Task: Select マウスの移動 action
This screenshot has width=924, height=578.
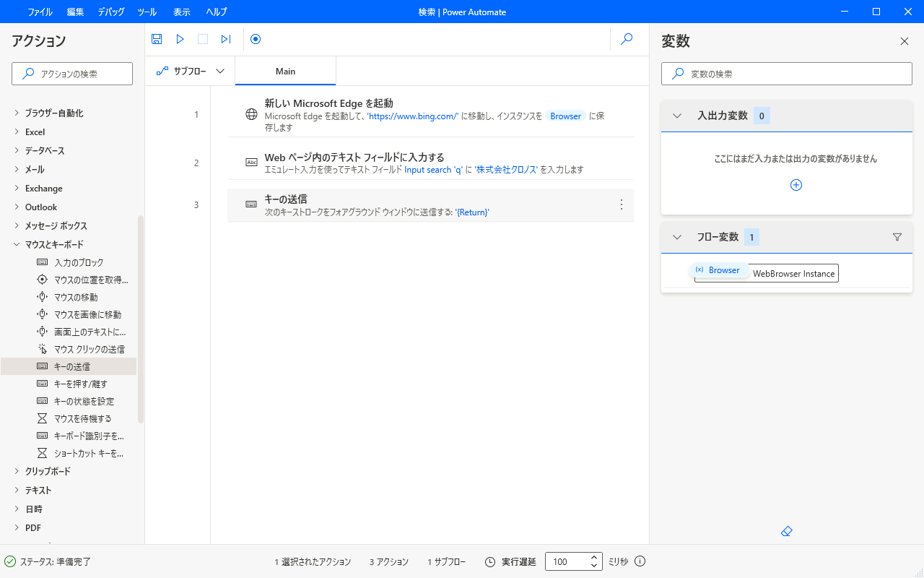Action: 69,297
